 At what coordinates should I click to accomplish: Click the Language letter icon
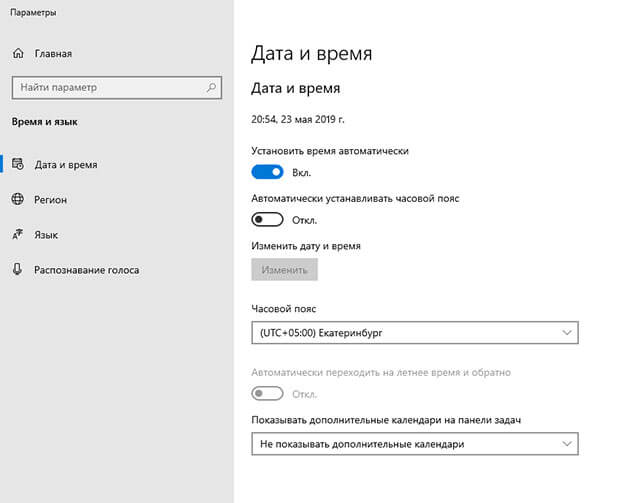click(x=18, y=234)
